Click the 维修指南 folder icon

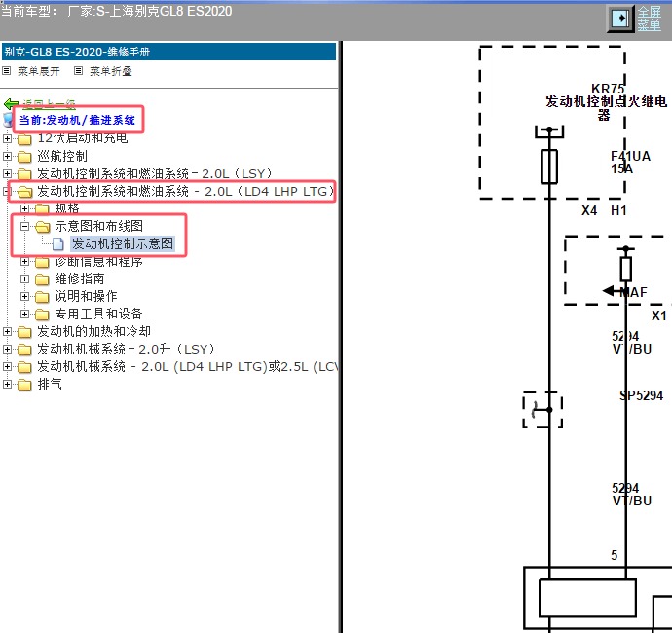tap(42, 279)
